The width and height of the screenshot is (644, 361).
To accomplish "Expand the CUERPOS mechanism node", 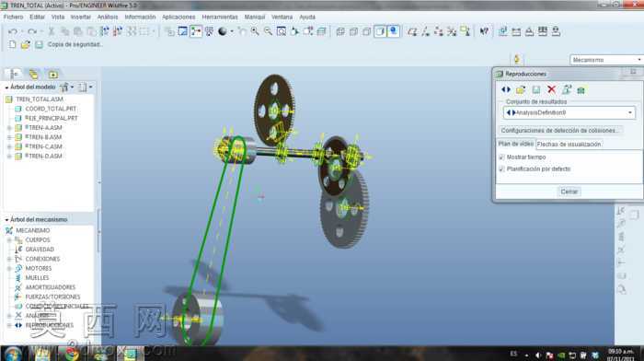I will point(9,240).
